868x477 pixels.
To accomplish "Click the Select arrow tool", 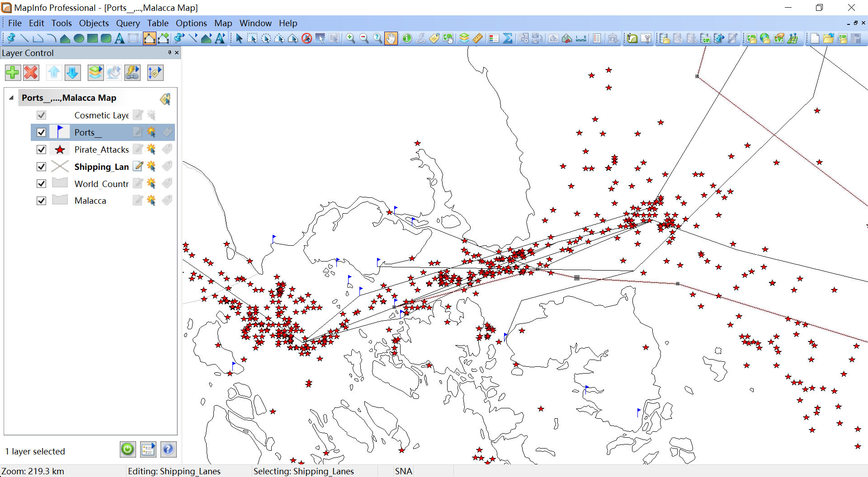I will (x=239, y=38).
